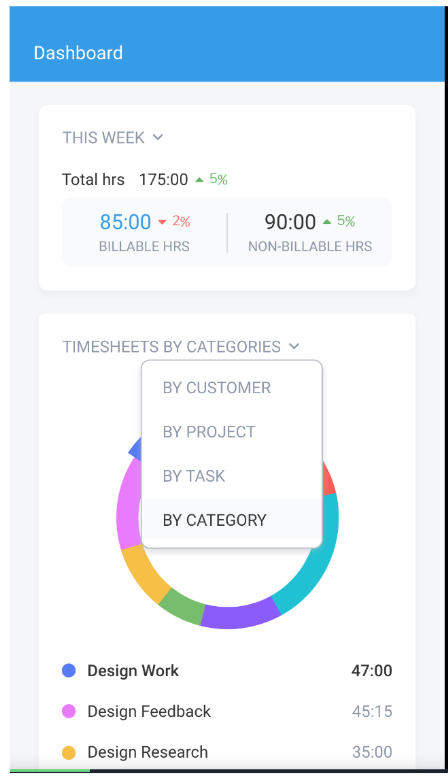This screenshot has height=776, width=448.
Task: Click the purple segment of donut chart
Action: (x=241, y=615)
